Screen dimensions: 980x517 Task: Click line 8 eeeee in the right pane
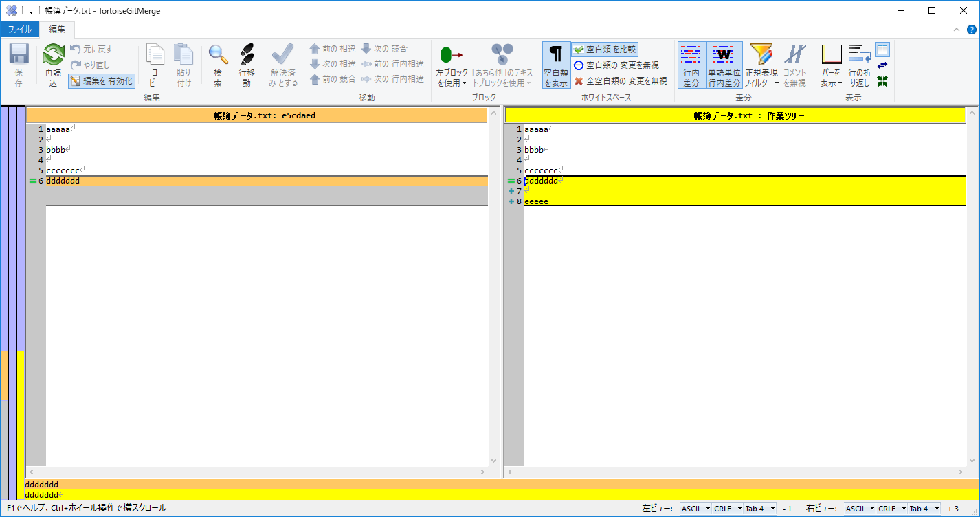pyautogui.click(x=536, y=201)
